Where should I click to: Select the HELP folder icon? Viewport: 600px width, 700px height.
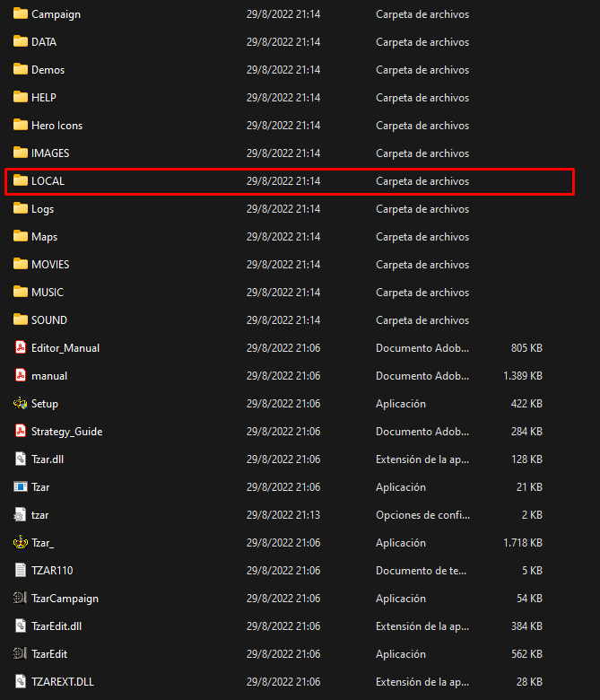coord(21,97)
